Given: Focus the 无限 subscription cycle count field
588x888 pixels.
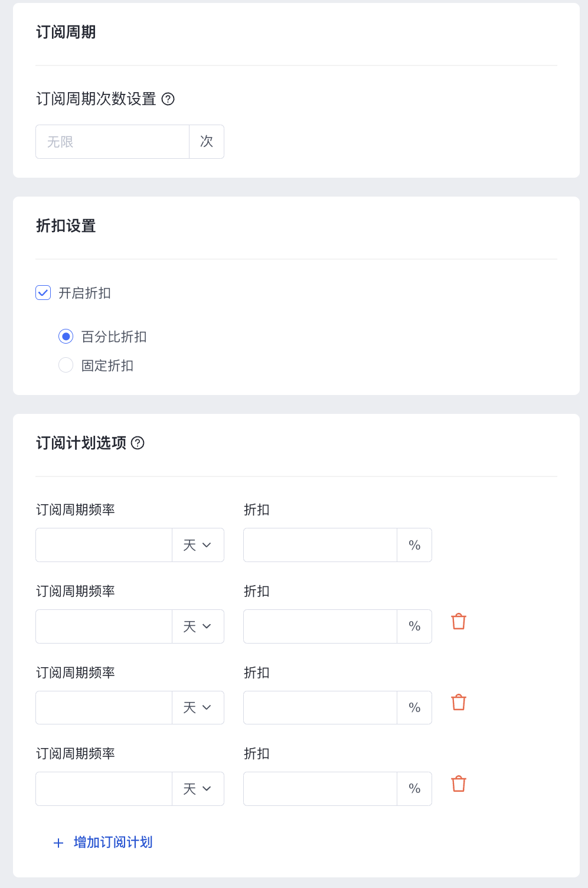Looking at the screenshot, I should pyautogui.click(x=112, y=142).
